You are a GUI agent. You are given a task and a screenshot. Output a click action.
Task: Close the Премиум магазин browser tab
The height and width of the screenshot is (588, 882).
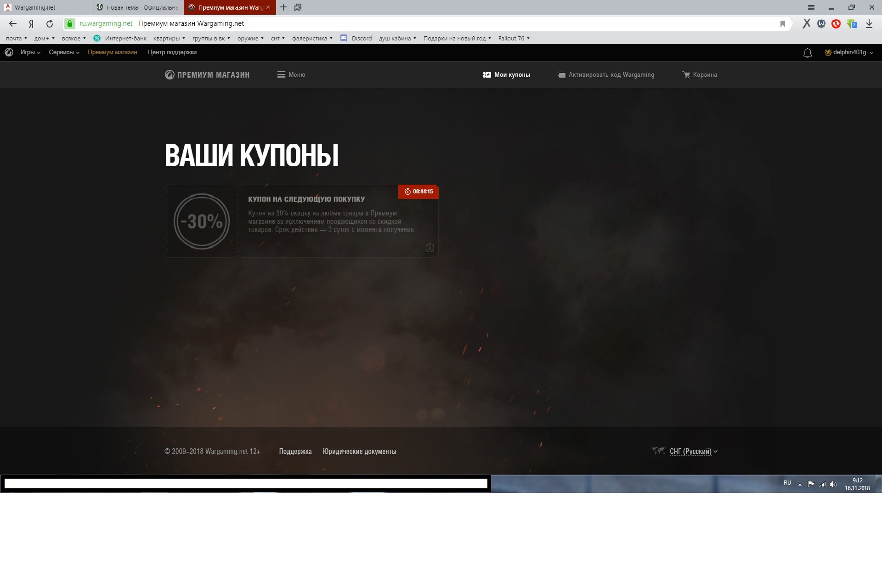268,7
